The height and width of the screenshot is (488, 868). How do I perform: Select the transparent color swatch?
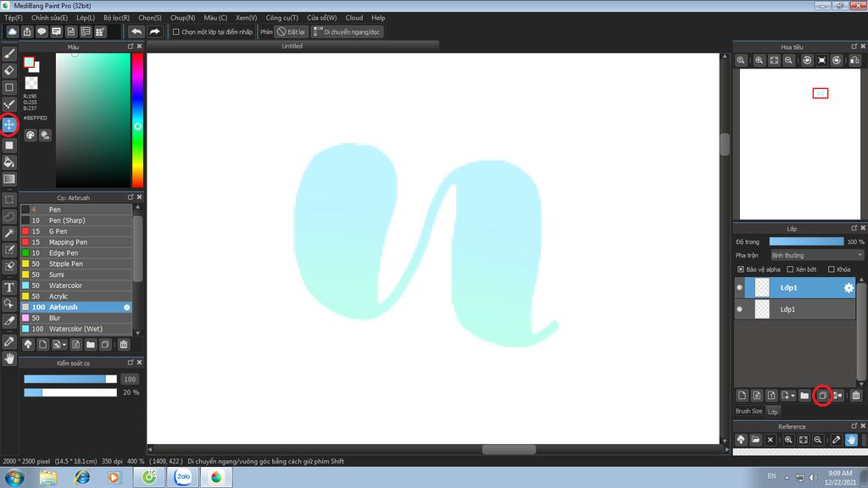coord(31,83)
